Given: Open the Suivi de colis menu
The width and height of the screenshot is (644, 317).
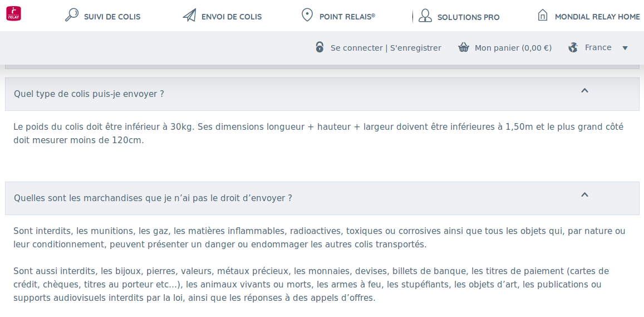Looking at the screenshot, I should [112, 17].
